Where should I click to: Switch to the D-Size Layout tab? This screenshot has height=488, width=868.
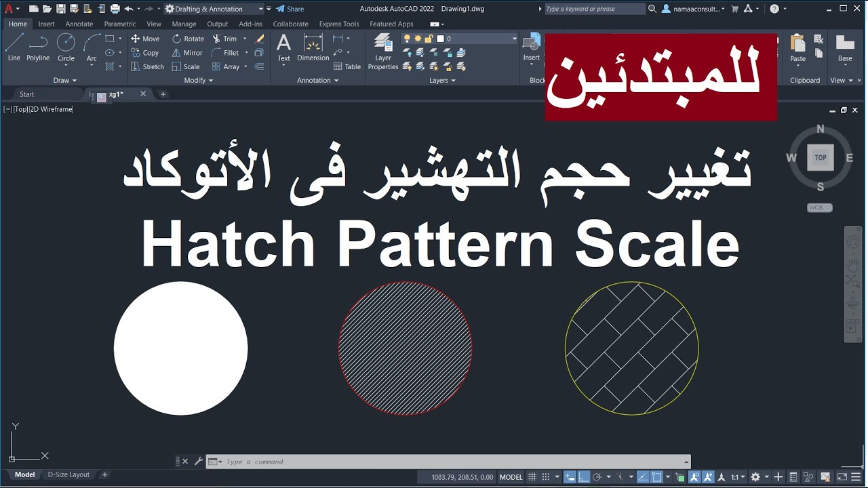(x=68, y=474)
